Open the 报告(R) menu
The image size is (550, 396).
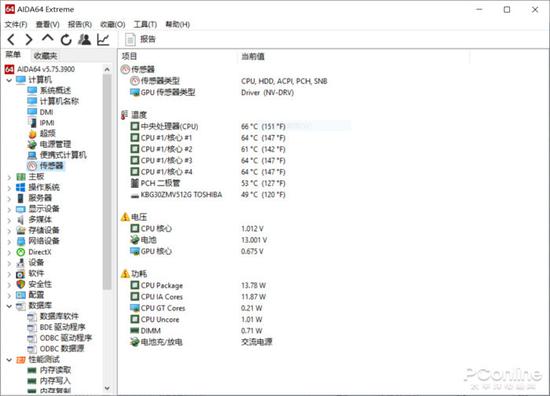click(80, 24)
